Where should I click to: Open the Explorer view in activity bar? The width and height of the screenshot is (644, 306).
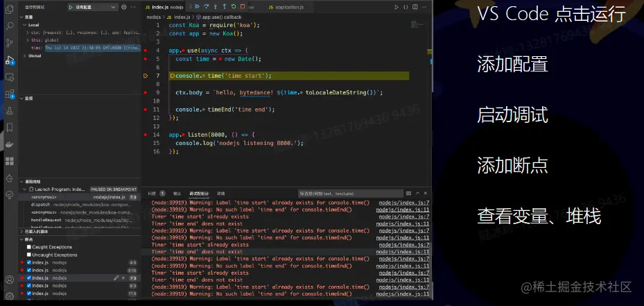click(x=10, y=9)
